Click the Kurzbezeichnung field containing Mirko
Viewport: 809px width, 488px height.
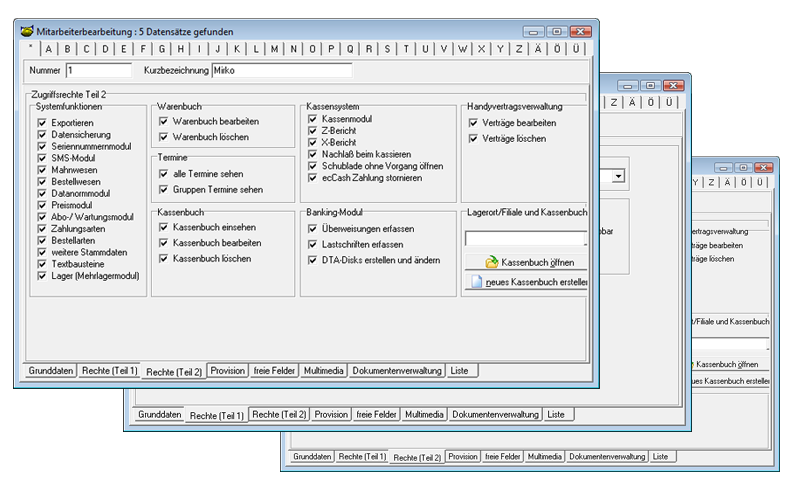pos(282,70)
